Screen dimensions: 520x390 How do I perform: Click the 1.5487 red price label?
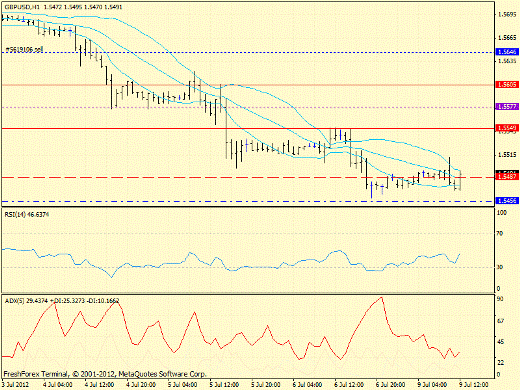(507, 177)
